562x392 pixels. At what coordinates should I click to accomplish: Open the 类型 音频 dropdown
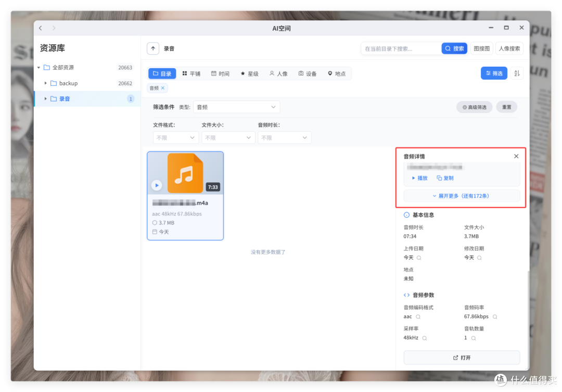[x=236, y=107]
